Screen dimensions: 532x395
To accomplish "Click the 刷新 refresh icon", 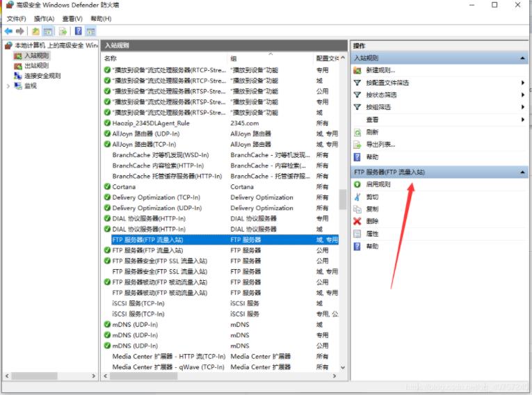I will pos(357,132).
